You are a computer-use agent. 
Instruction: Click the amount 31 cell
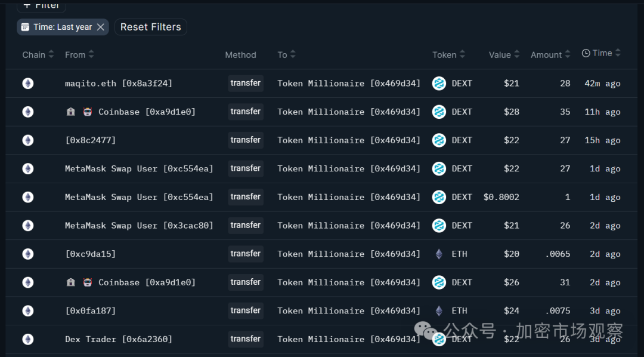pos(565,282)
